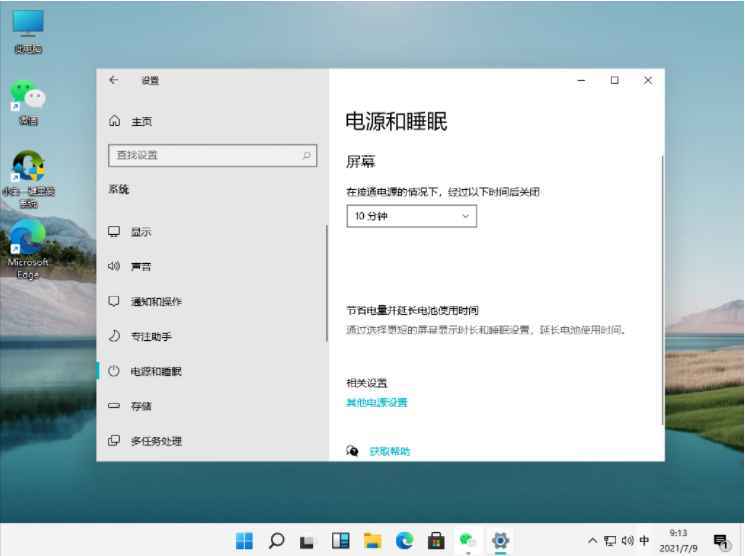
Task: Click the 其他电源设置 link
Action: click(x=377, y=403)
